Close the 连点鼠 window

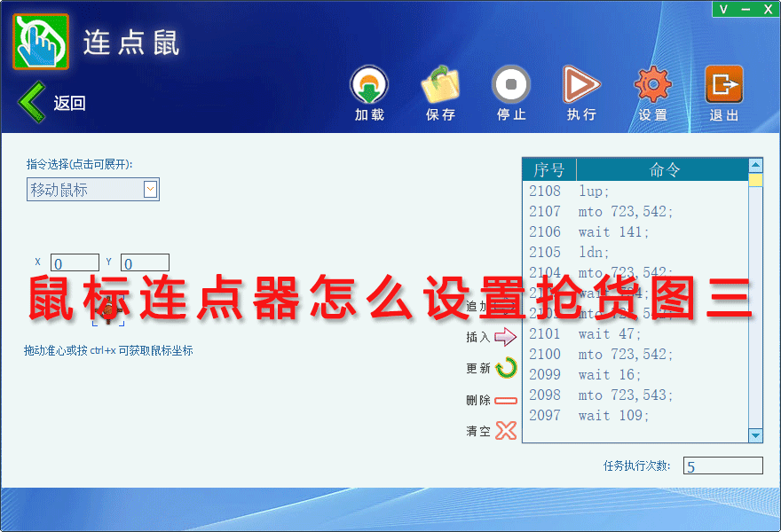(768, 10)
